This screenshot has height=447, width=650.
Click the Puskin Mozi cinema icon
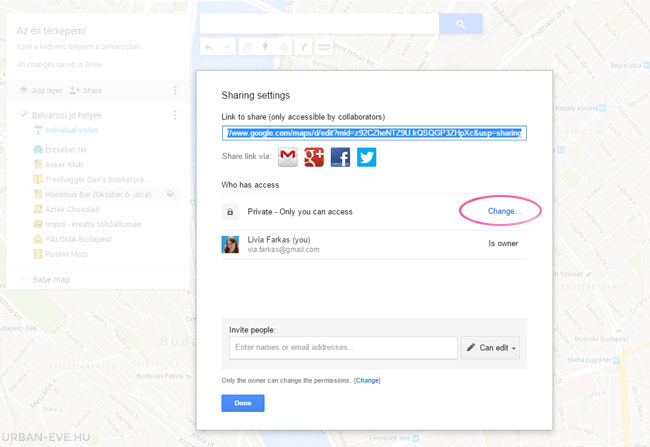38,254
